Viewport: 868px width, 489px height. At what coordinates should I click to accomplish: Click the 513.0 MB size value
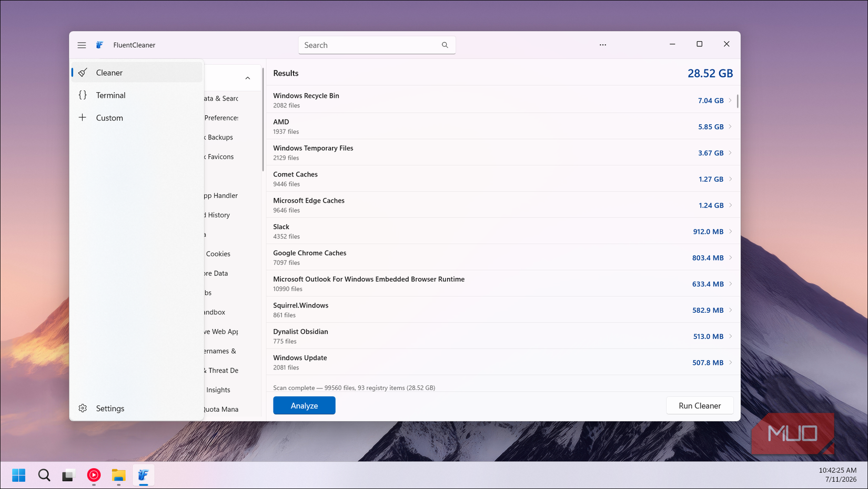pos(708,336)
